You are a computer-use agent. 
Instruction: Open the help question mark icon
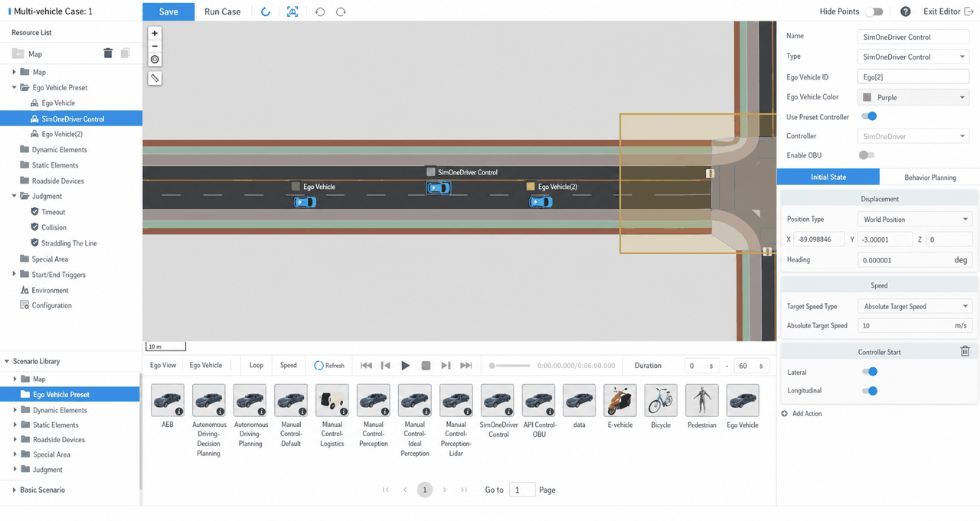(906, 11)
